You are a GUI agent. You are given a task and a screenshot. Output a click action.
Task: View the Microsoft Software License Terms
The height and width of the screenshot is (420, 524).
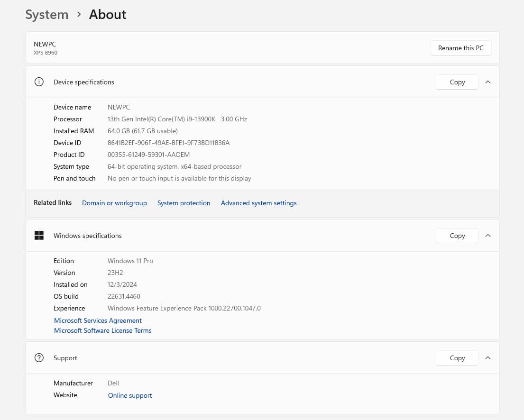(103, 330)
